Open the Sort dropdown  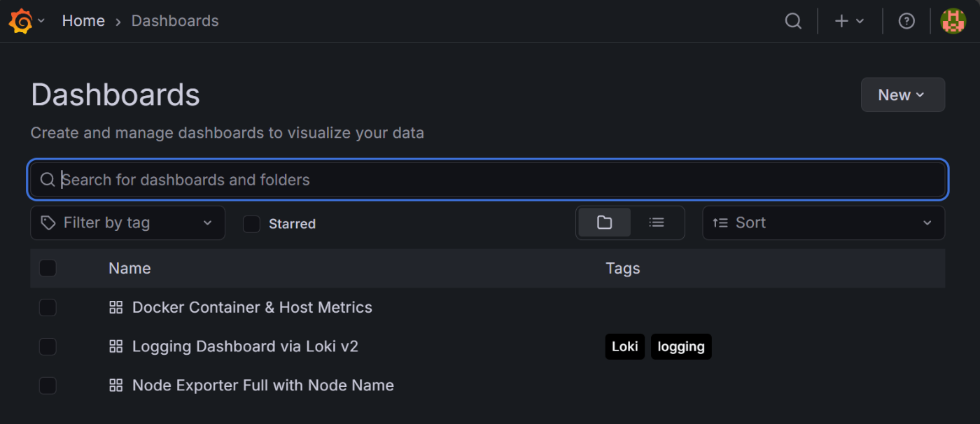pos(823,222)
